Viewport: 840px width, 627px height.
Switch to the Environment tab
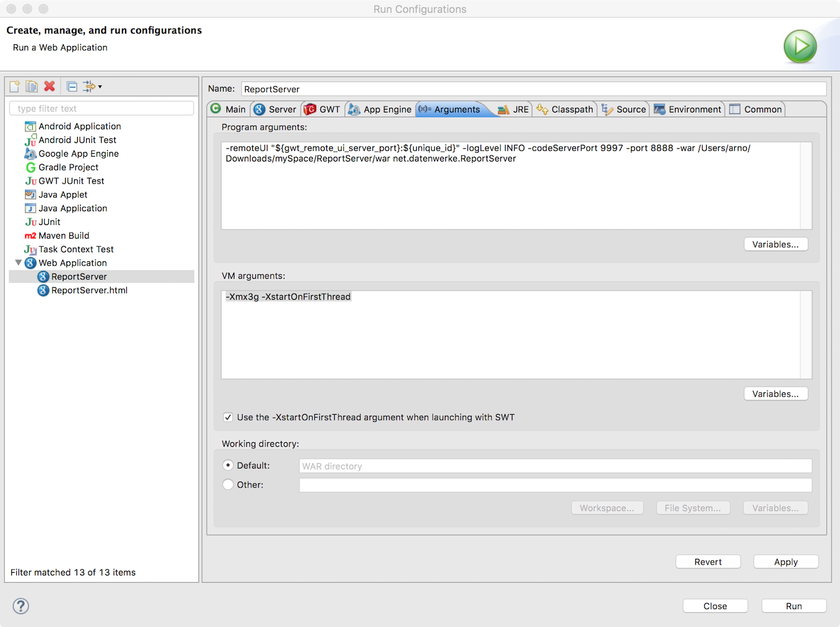688,109
